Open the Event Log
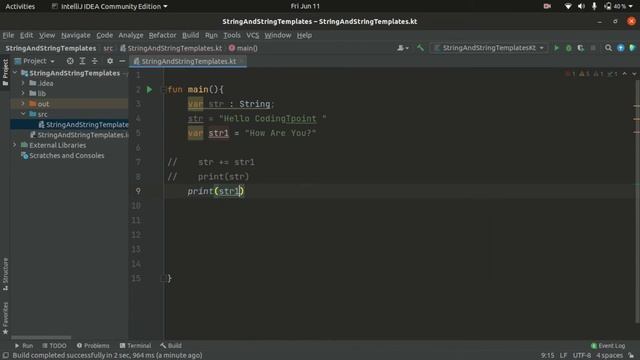Image resolution: width=640 pixels, height=360 pixels. pyautogui.click(x=608, y=346)
